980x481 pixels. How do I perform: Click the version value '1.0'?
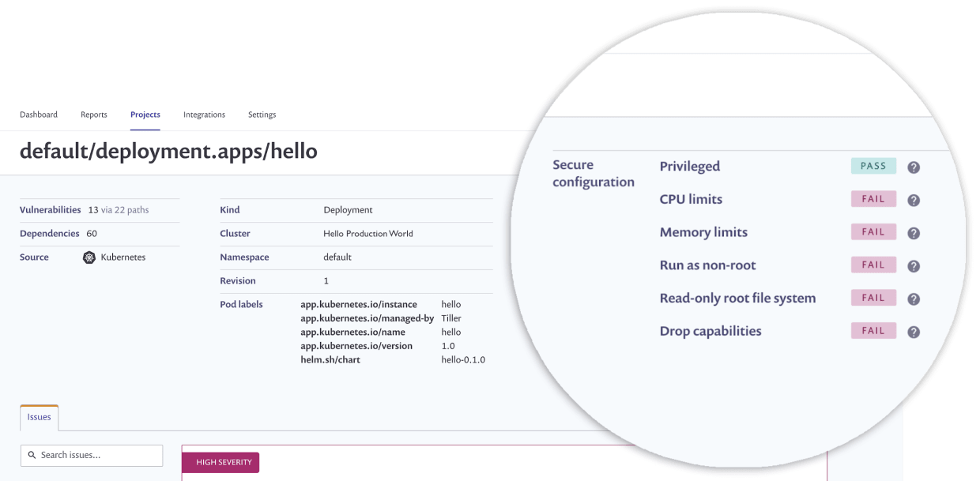[448, 346]
